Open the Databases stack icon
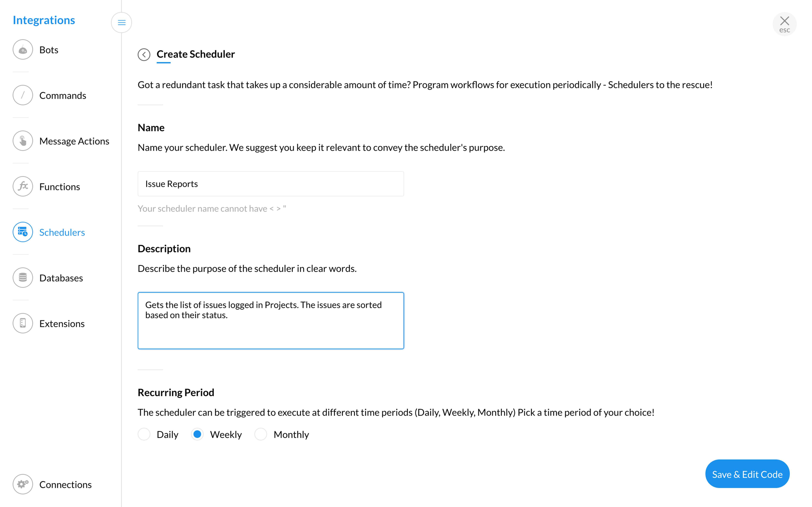This screenshot has width=812, height=507. pyautogui.click(x=23, y=278)
